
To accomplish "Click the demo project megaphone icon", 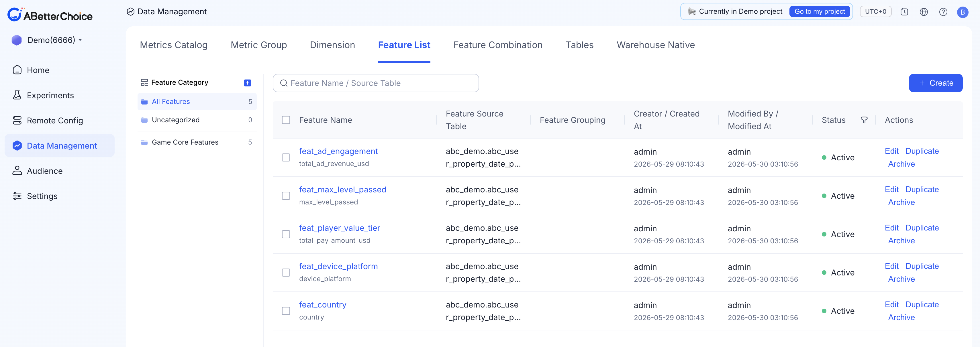I will tap(692, 11).
